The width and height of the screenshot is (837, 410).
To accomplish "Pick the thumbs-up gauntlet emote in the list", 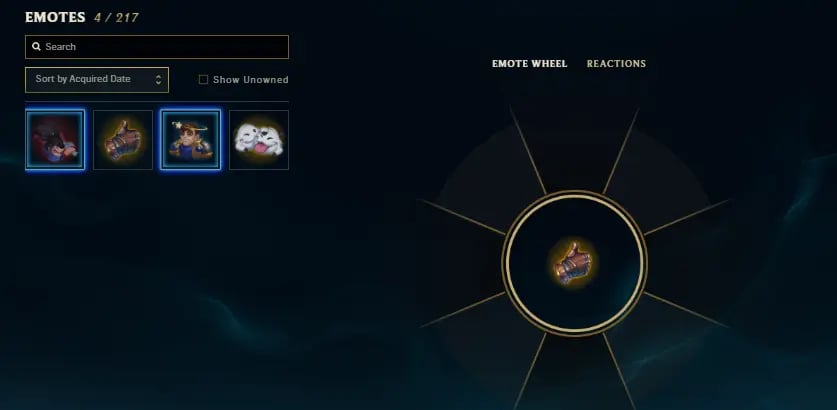I will 123,140.
